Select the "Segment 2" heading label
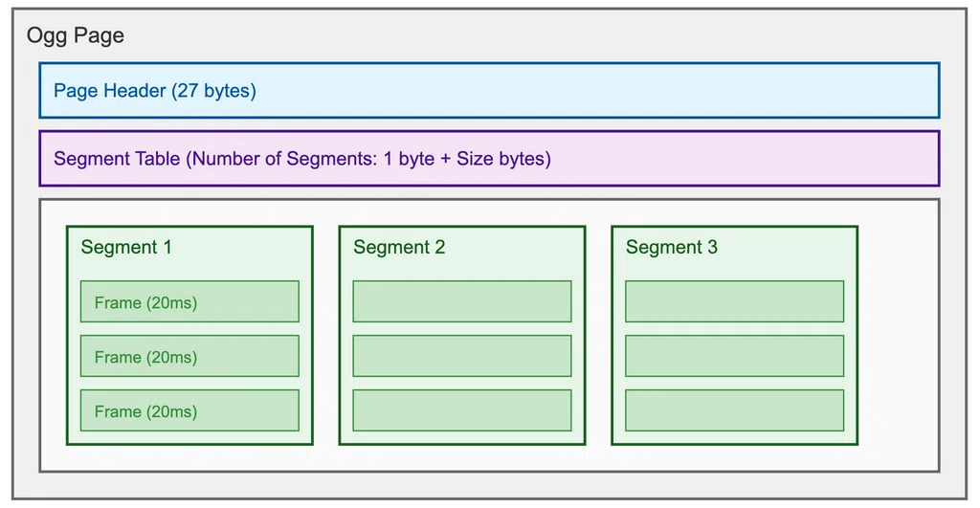980x508 pixels. 399,248
